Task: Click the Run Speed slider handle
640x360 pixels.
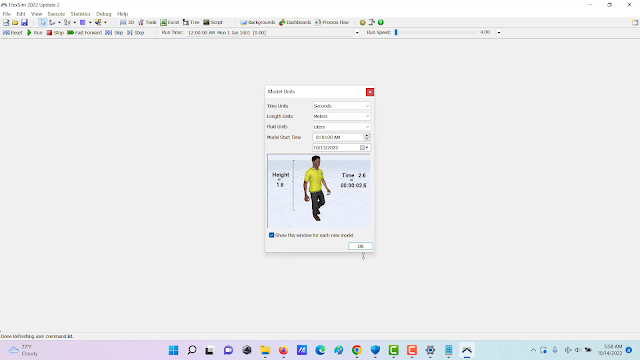Action: [396, 32]
